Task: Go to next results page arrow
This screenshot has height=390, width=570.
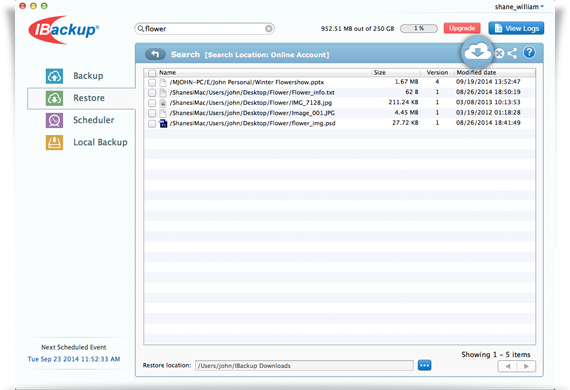Action: (526, 366)
